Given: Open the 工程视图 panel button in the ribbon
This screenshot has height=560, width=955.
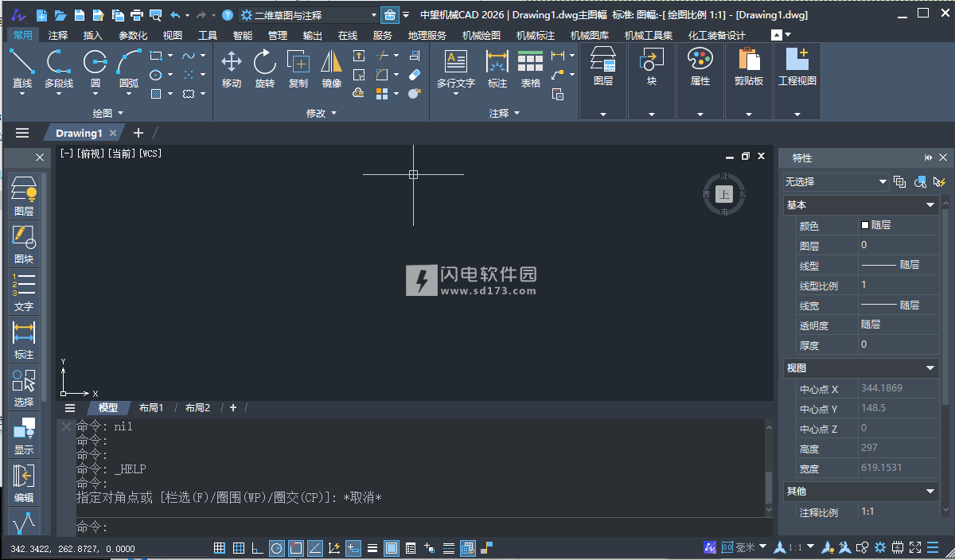Looking at the screenshot, I should (797, 83).
